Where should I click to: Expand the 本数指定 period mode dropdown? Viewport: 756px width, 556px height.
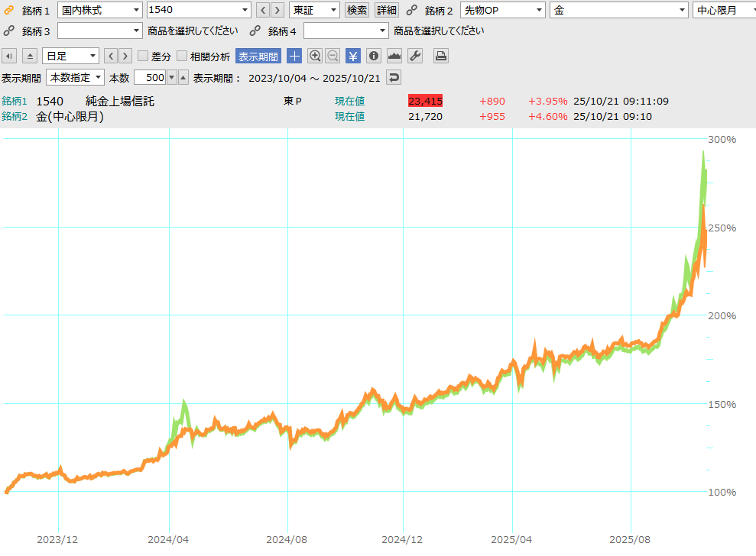76,77
